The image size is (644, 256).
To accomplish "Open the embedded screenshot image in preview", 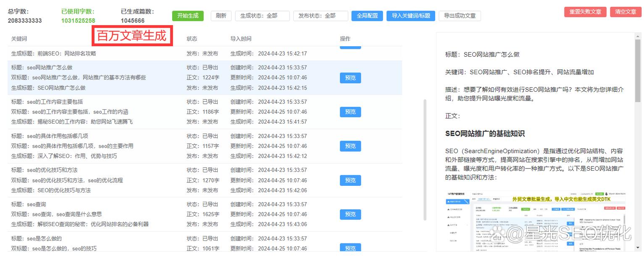I will [x=535, y=222].
